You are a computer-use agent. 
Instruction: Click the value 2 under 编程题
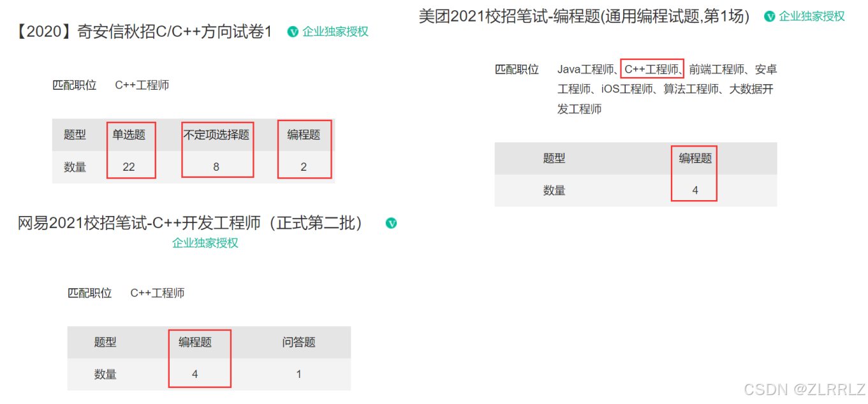point(304,167)
